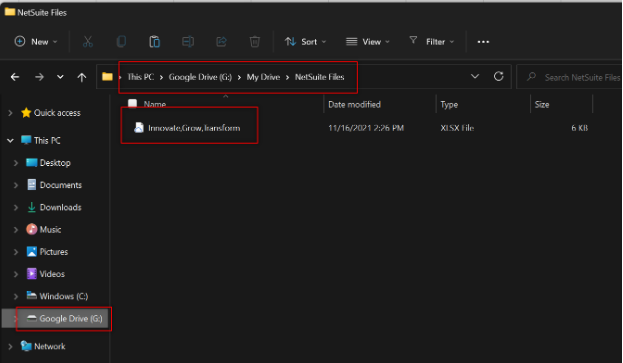The height and width of the screenshot is (363, 623).
Task: Open recent locations dropdown arrow
Action: [x=60, y=77]
